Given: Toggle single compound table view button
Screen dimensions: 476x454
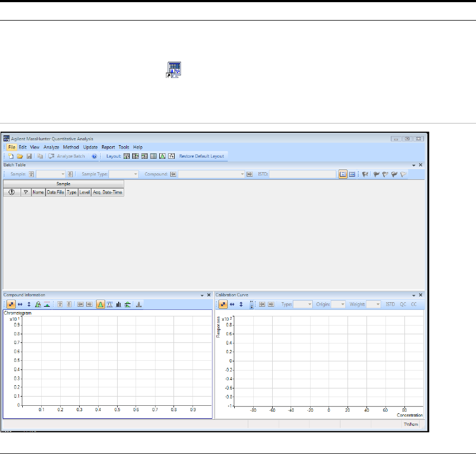Looking at the screenshot, I should coord(343,174).
